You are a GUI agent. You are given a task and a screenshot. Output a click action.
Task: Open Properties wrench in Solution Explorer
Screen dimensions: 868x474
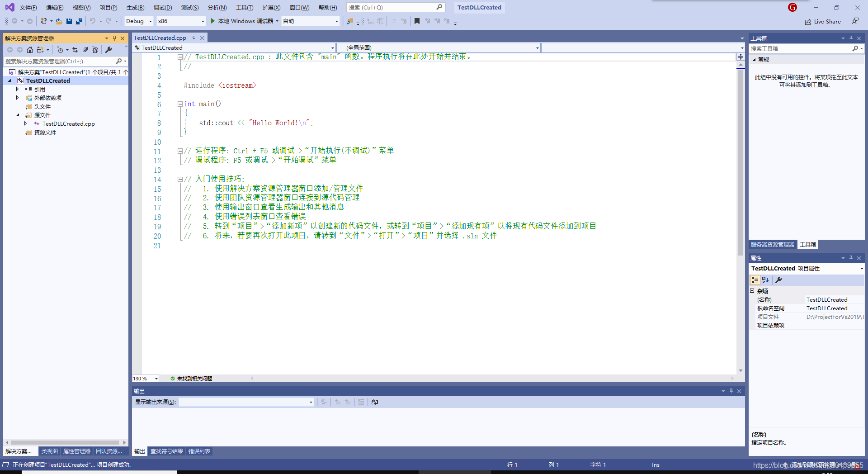pyautogui.click(x=108, y=50)
